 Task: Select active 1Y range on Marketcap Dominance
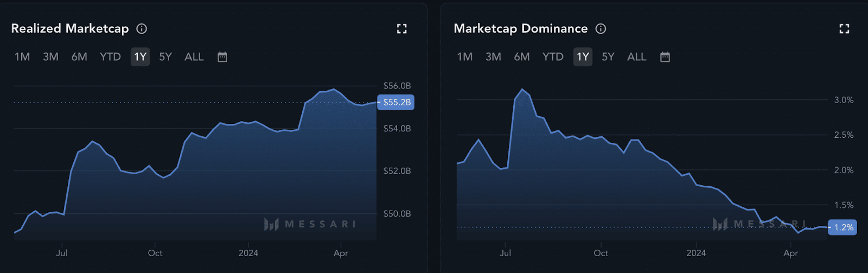coord(583,57)
